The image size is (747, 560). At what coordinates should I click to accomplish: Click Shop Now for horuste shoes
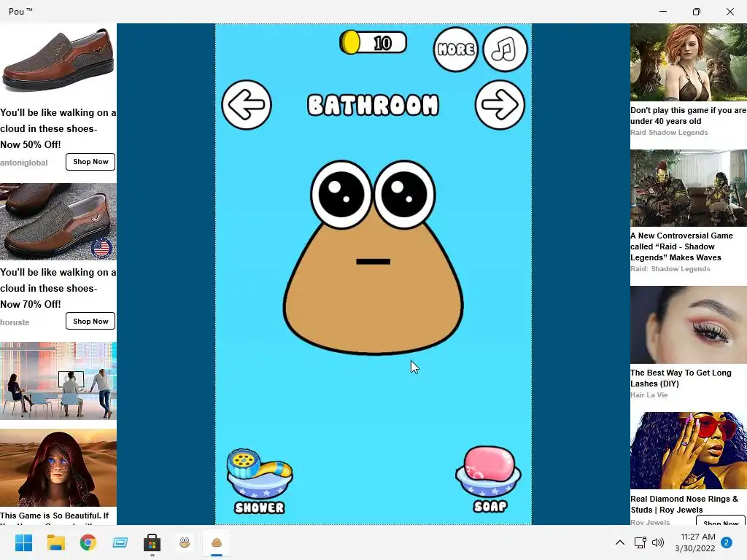click(90, 322)
